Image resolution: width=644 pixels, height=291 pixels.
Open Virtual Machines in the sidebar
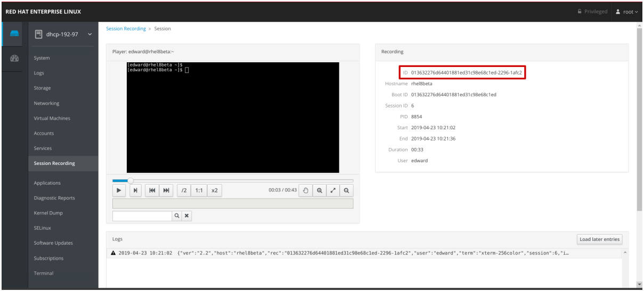click(52, 118)
